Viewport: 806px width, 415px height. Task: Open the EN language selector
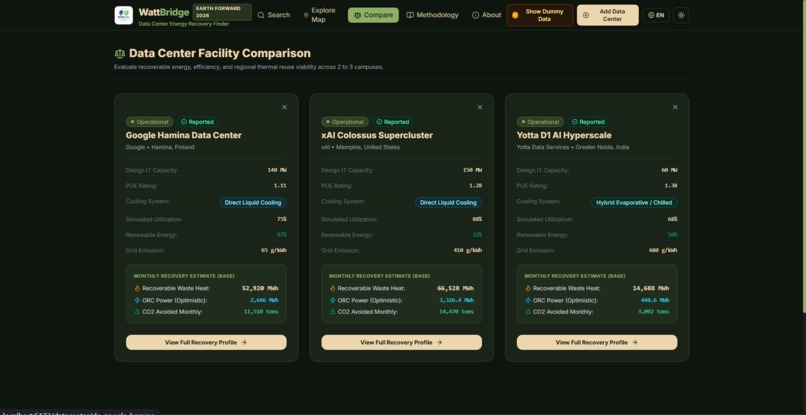coord(656,15)
